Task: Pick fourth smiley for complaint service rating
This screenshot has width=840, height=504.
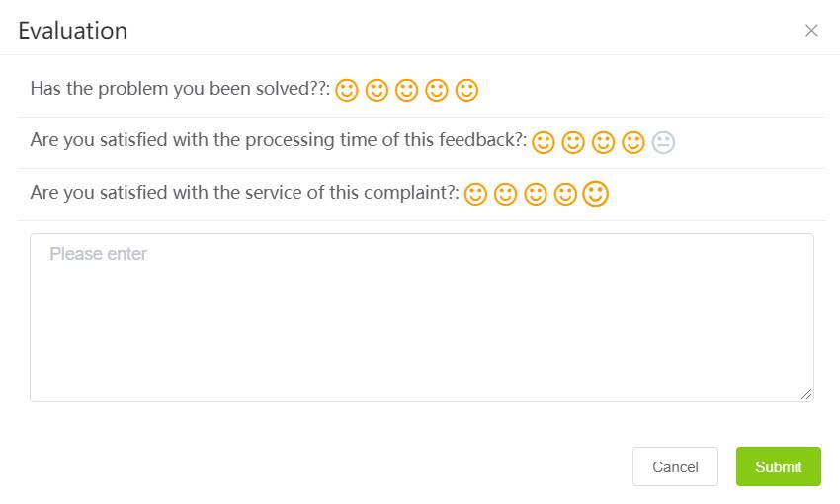Action: tap(565, 194)
